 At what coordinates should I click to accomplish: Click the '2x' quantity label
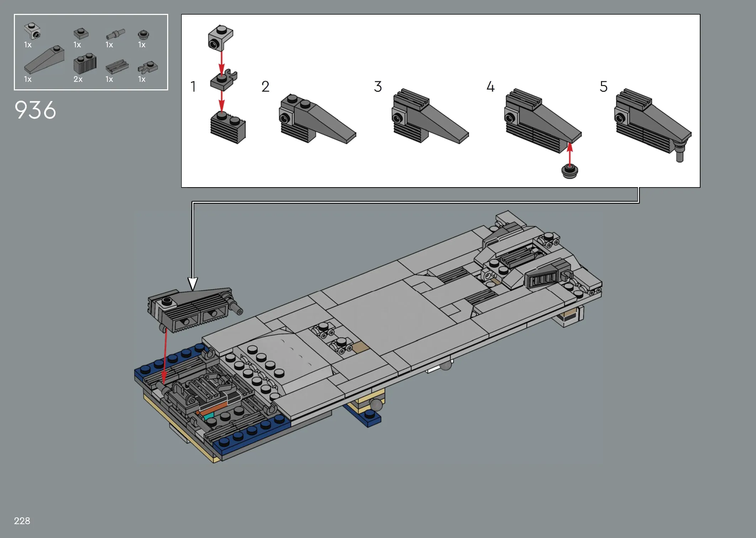coord(78,79)
